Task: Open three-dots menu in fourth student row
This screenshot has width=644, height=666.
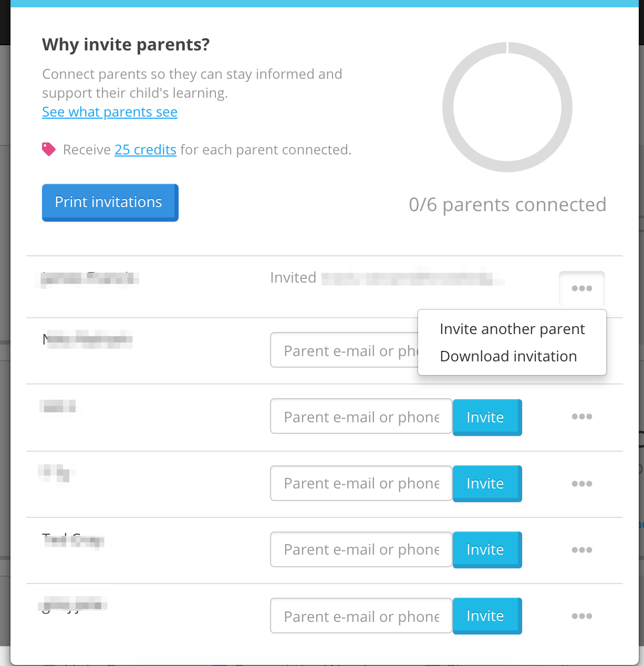Action: (582, 484)
